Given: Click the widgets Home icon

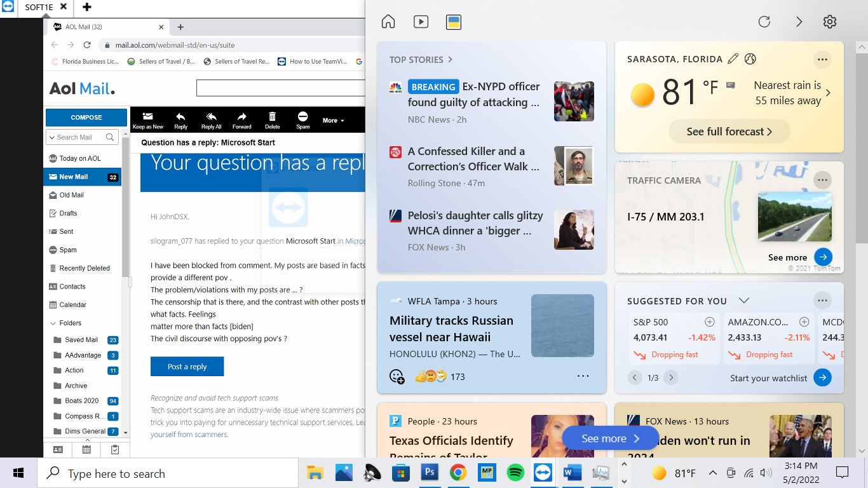Looking at the screenshot, I should [x=388, y=22].
